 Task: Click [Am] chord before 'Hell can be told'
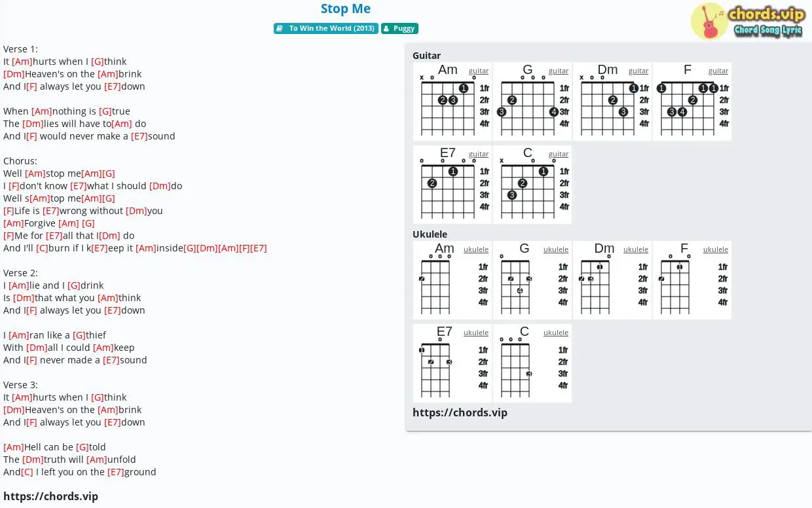(x=14, y=447)
